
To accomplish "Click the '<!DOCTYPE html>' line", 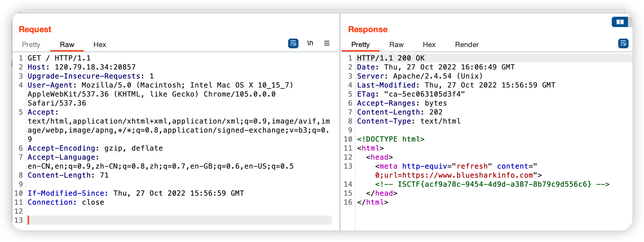I will click(391, 139).
